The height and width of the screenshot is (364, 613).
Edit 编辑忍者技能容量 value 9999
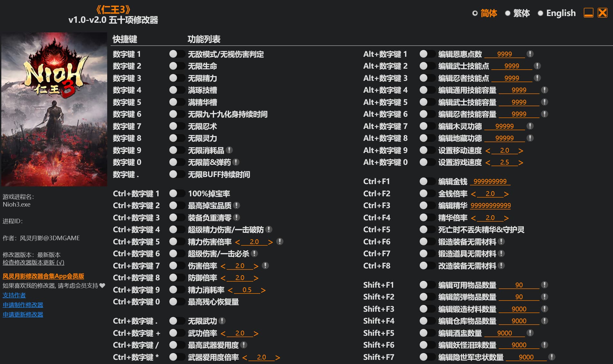519,114
